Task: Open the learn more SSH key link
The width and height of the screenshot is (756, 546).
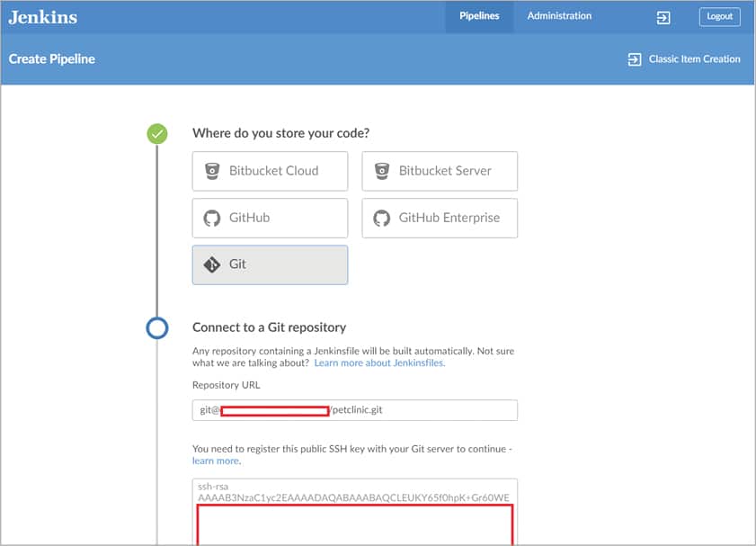Action: click(216, 461)
